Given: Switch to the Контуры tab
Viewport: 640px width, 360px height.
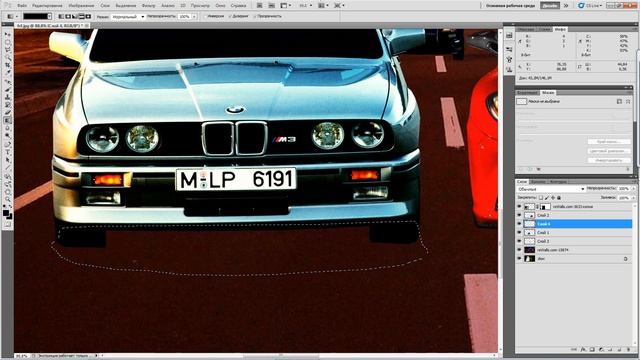Looking at the screenshot, I should pos(558,182).
